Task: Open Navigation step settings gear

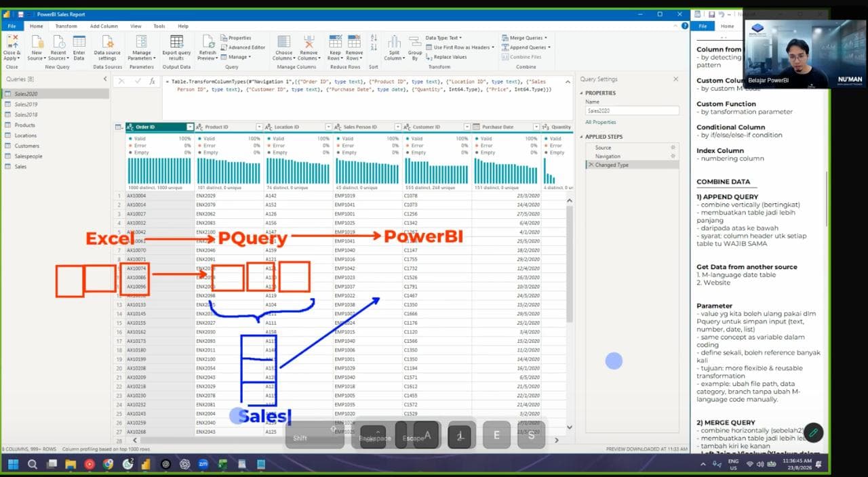Action: coord(673,157)
